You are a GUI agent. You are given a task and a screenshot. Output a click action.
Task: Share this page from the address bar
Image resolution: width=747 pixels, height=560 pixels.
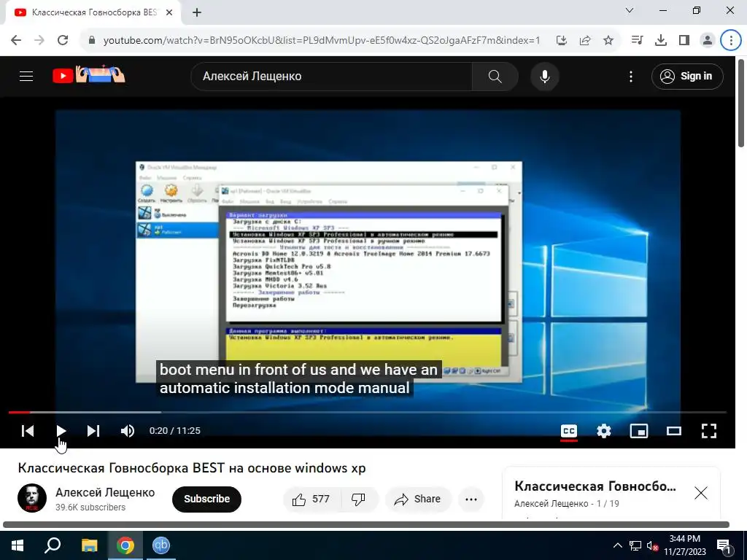[585, 41]
